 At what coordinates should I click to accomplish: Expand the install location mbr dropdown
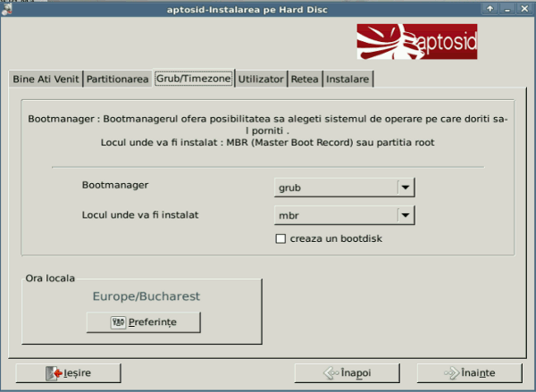pyautogui.click(x=345, y=215)
